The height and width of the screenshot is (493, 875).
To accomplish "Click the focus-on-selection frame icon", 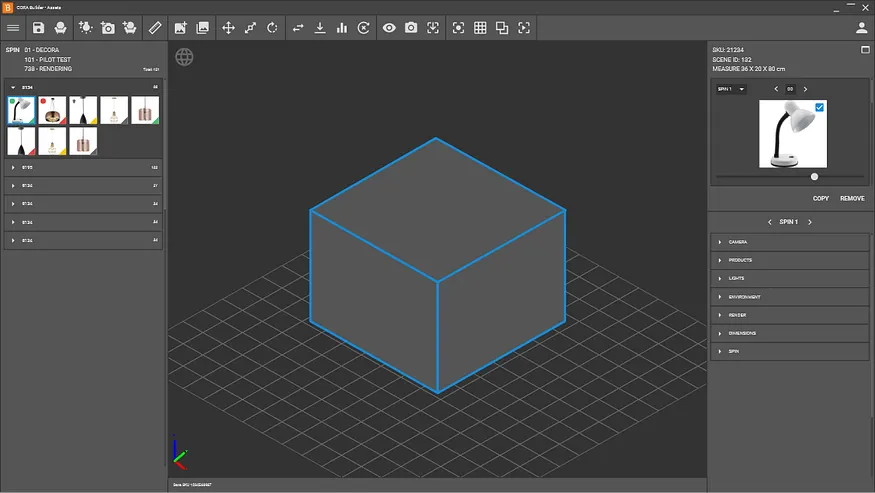I will (458, 28).
